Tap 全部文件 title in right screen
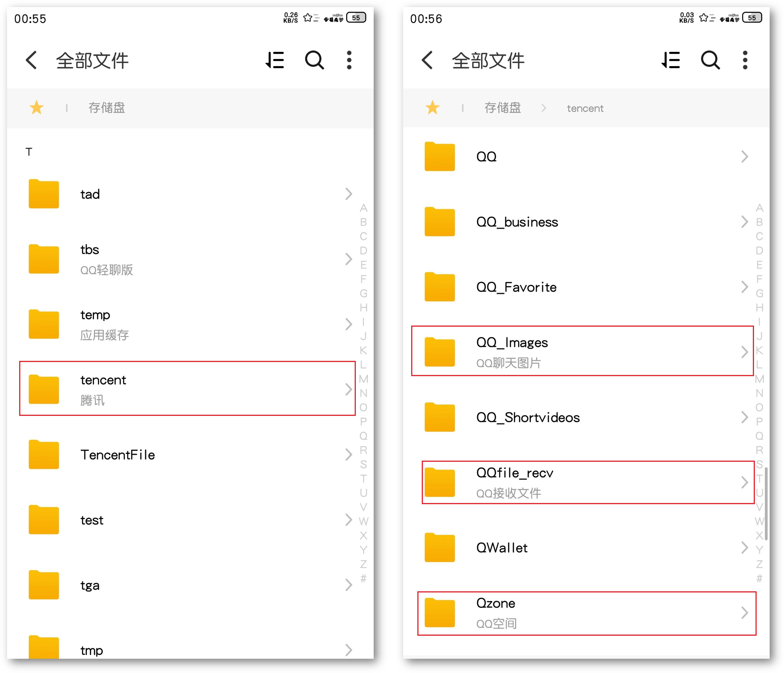The height and width of the screenshot is (673, 784). [488, 60]
